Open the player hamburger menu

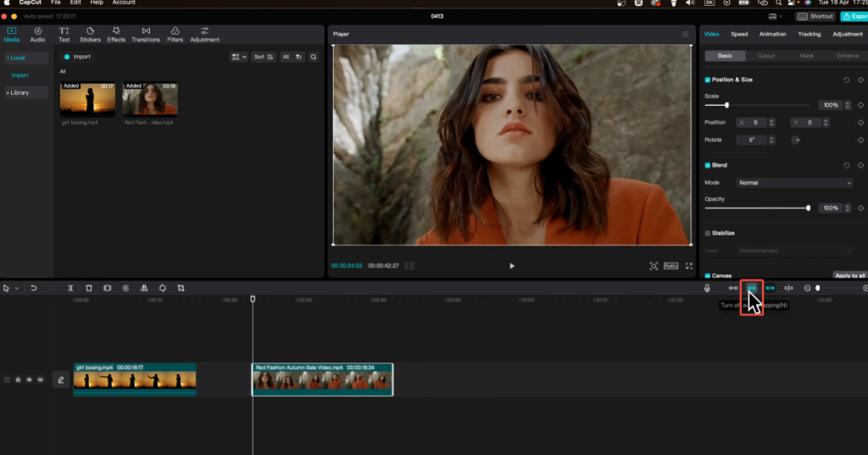click(685, 35)
